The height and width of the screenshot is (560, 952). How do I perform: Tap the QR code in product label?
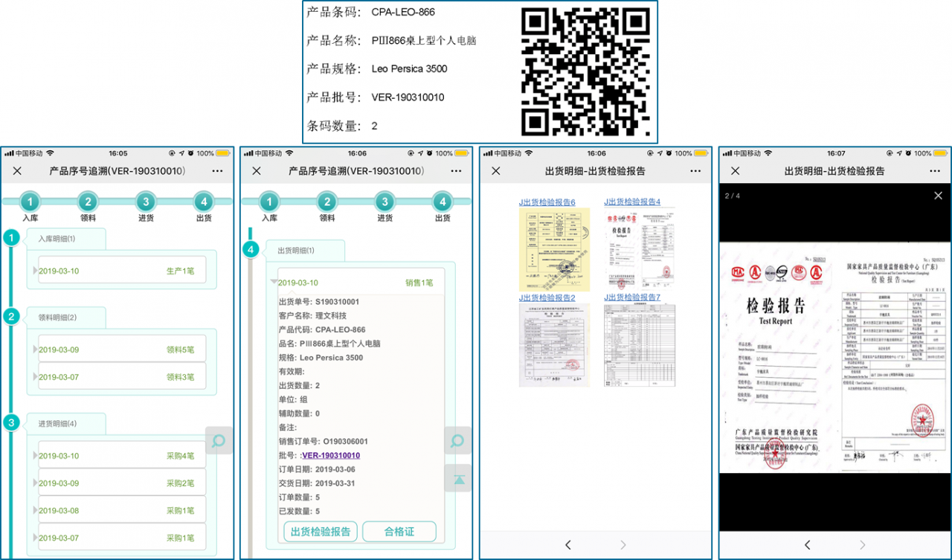pos(585,71)
